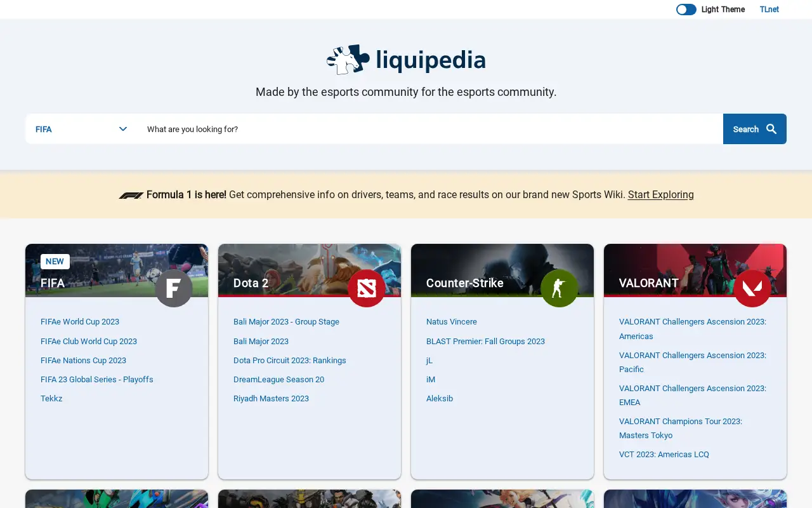This screenshot has width=812, height=508.
Task: Click the 'Made by the esports community' tagline
Action: (x=406, y=92)
